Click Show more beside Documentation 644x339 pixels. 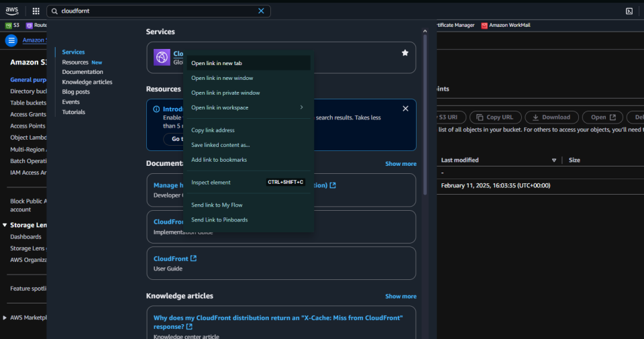click(x=400, y=164)
